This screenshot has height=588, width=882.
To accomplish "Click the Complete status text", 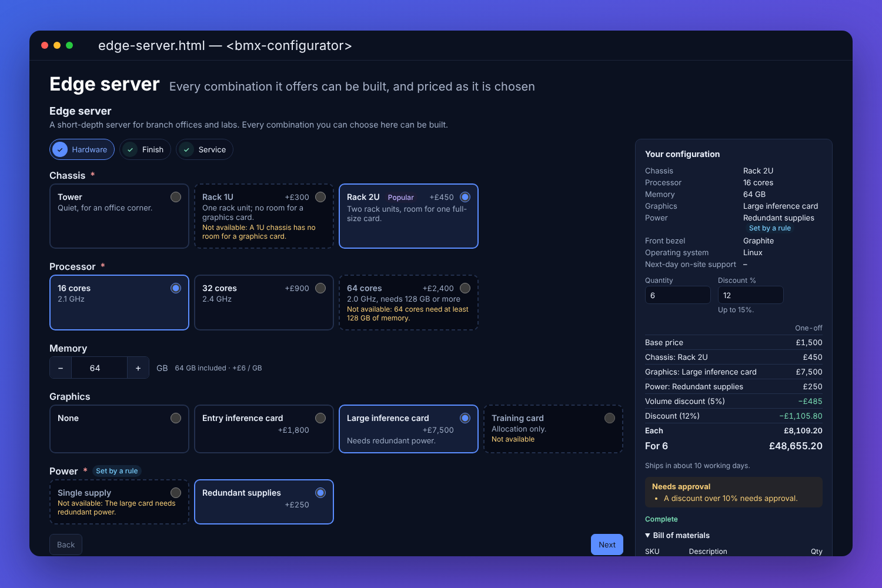I will tap(661, 519).
